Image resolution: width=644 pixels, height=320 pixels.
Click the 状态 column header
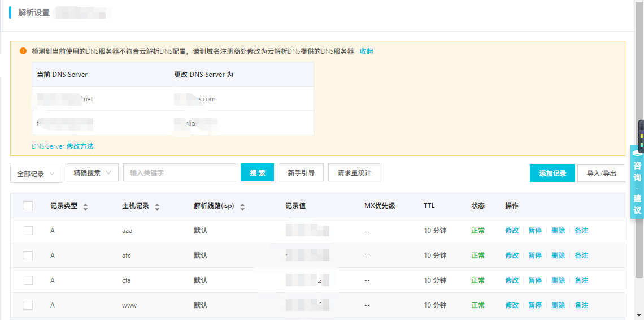point(478,206)
